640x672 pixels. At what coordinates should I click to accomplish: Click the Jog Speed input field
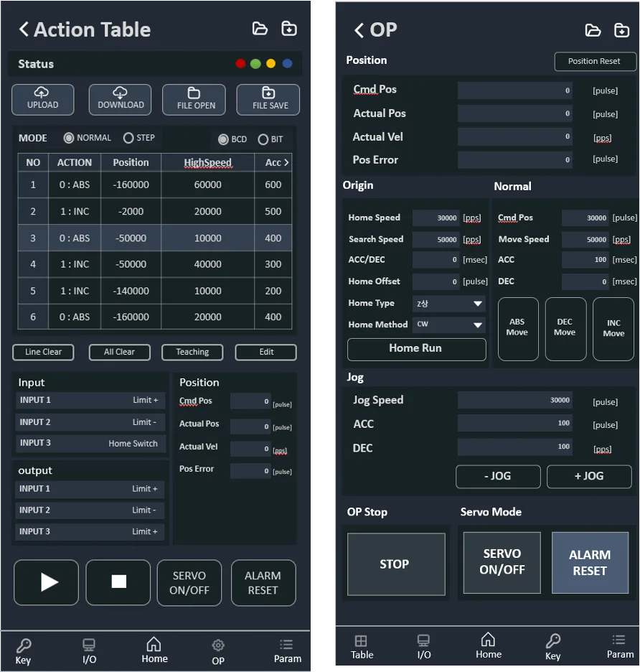point(515,401)
